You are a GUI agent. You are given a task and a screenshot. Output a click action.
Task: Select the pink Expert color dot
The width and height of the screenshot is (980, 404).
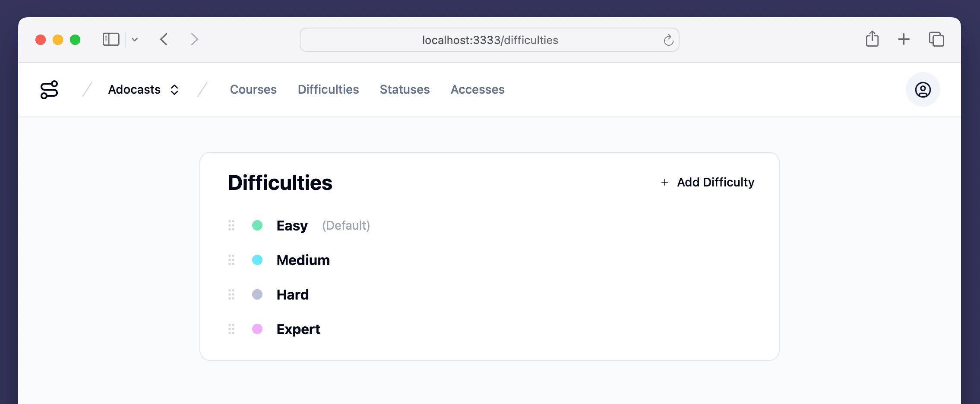257,329
